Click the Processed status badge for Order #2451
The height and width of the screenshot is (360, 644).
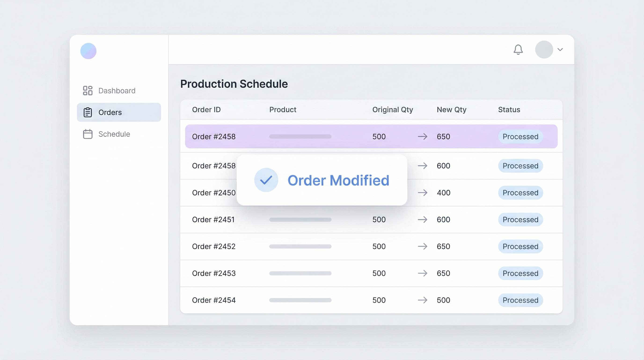520,220
